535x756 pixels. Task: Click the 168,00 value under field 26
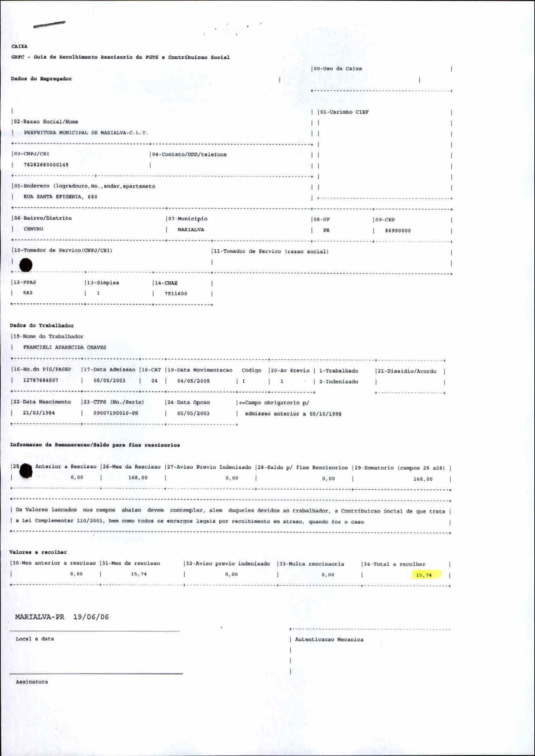[x=138, y=478]
